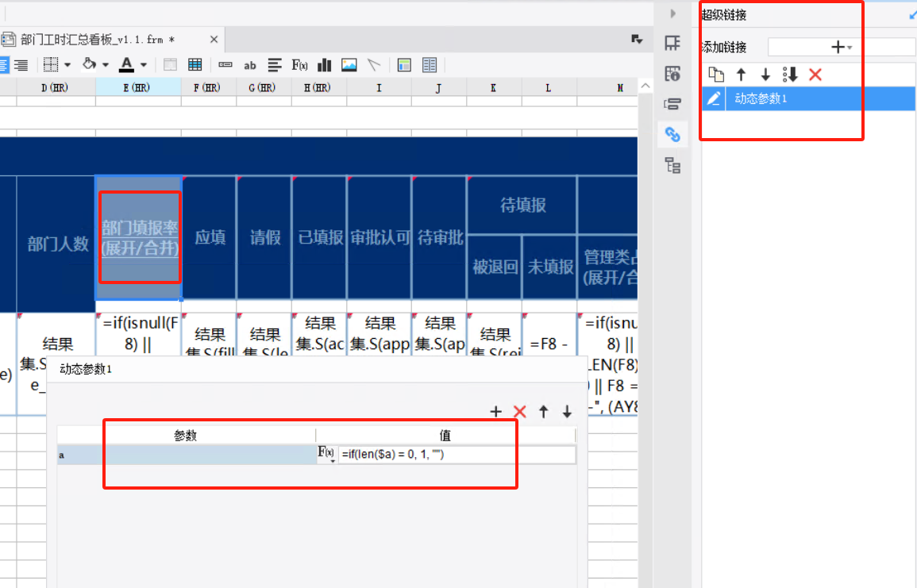917x588 pixels.
Task: Select the 待审批 header cell
Action: click(439, 238)
